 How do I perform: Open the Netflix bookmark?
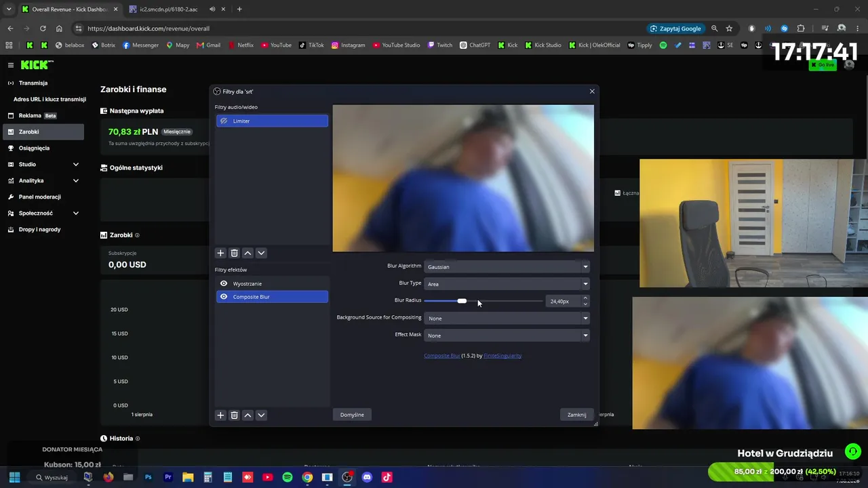click(x=241, y=45)
